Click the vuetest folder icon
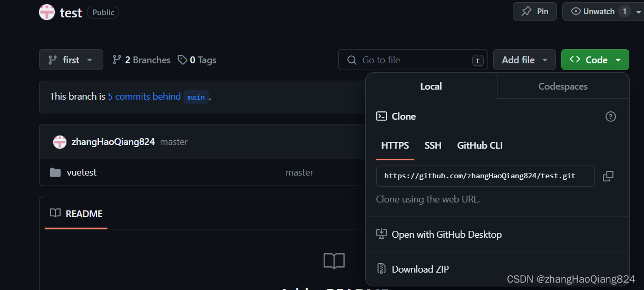This screenshot has height=290, width=644. click(55, 172)
